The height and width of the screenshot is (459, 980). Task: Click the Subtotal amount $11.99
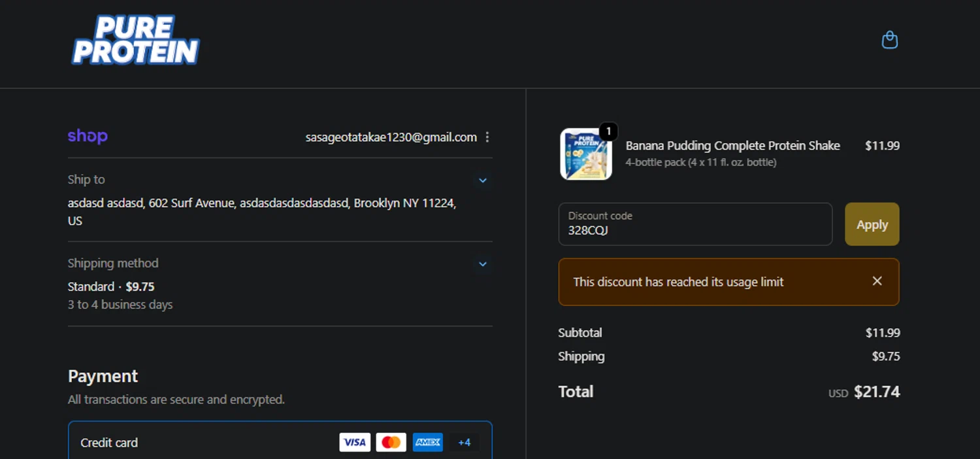[883, 333]
